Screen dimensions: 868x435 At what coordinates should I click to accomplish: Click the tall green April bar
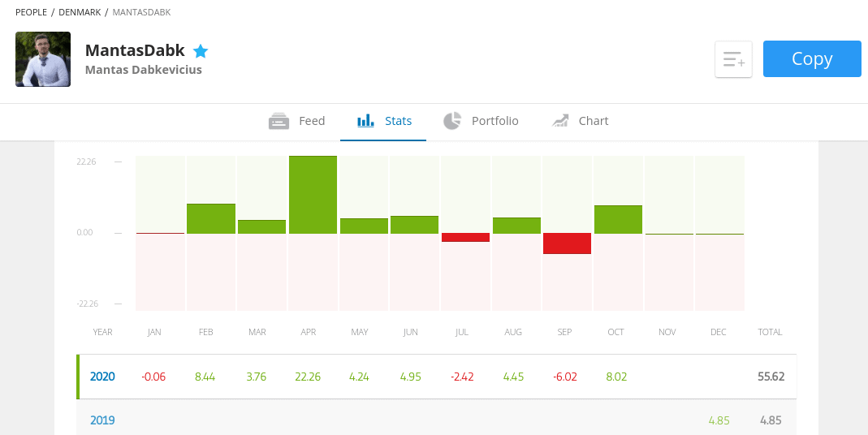[313, 195]
